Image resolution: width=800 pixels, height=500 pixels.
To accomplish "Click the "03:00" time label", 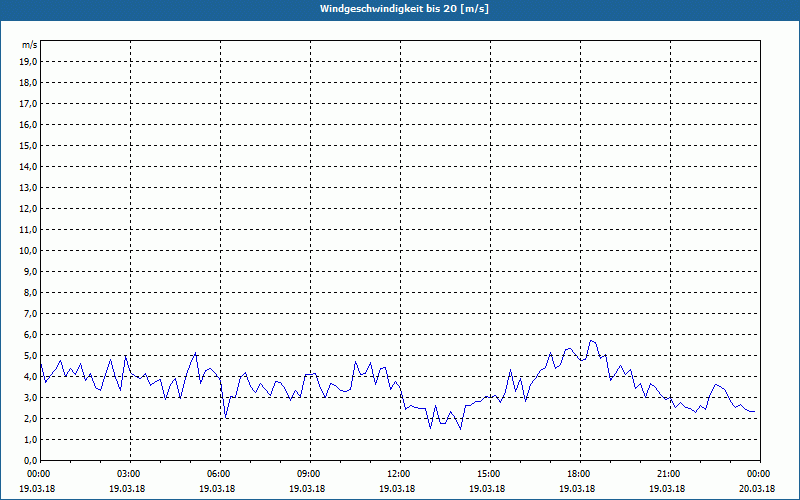I will [x=131, y=473].
